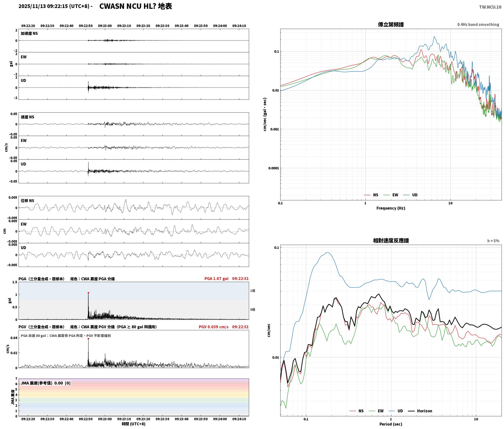Select the UD legend entry in Fourier spectrum
504x429 pixels.
[x=410, y=195]
